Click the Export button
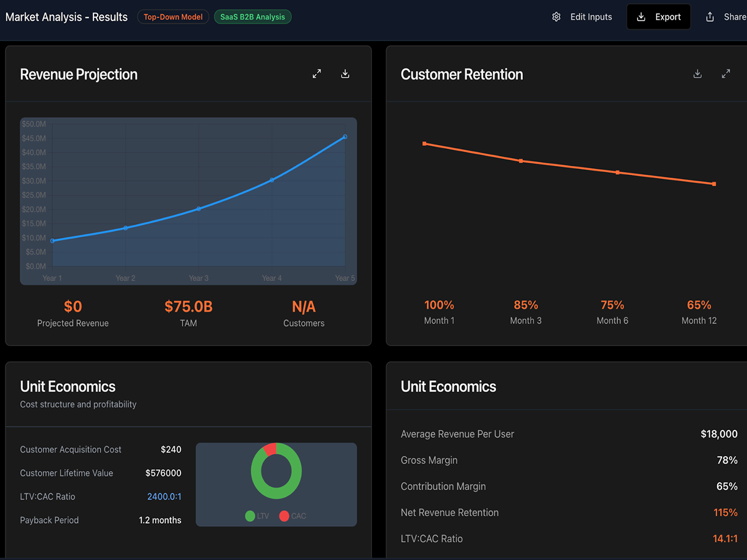The height and width of the screenshot is (560, 747). [x=659, y=17]
